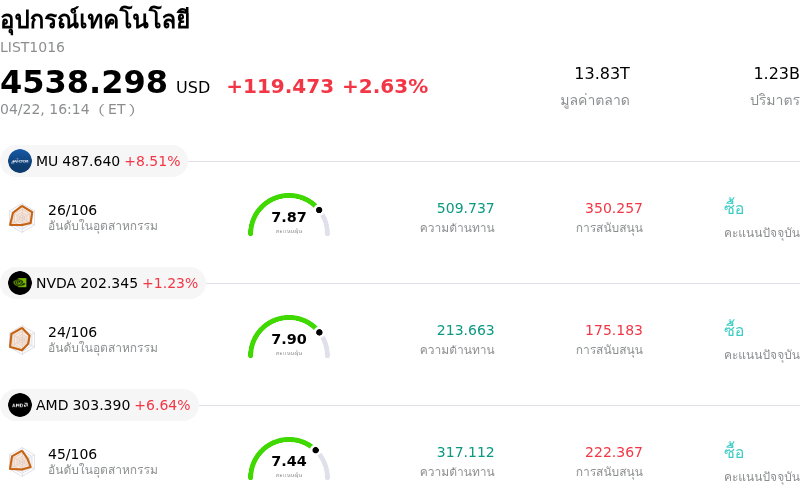The width and height of the screenshot is (800, 499).
Task: Click the Micron MU company logo icon
Action: pos(20,161)
